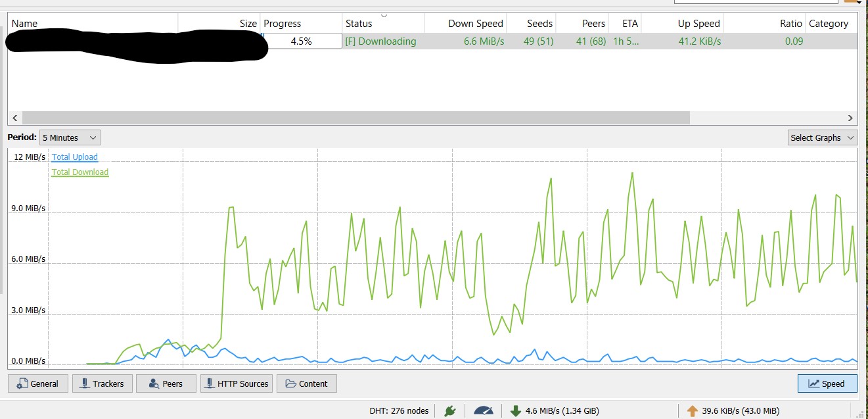Click the orange upload speed arrow icon
Viewport: 868px width, 419px height.
(x=692, y=410)
